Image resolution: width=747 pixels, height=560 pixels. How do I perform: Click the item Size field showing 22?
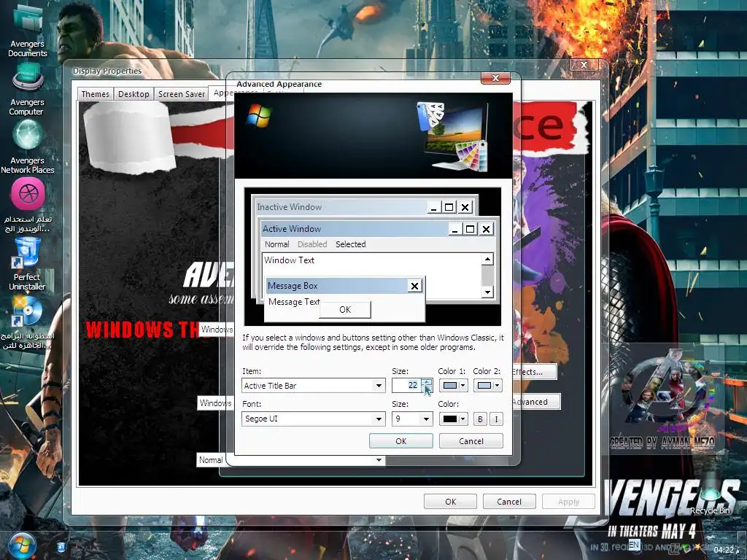[406, 385]
